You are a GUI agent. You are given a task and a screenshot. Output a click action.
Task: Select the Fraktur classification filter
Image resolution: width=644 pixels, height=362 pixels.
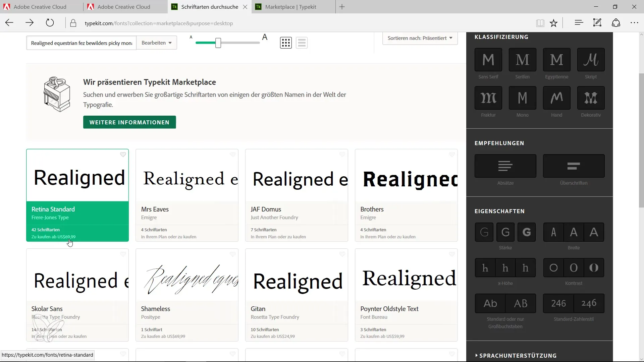click(x=488, y=98)
